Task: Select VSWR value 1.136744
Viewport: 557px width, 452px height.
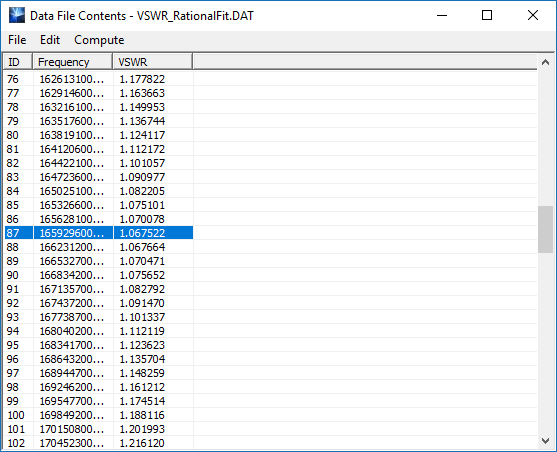Action: click(x=142, y=121)
